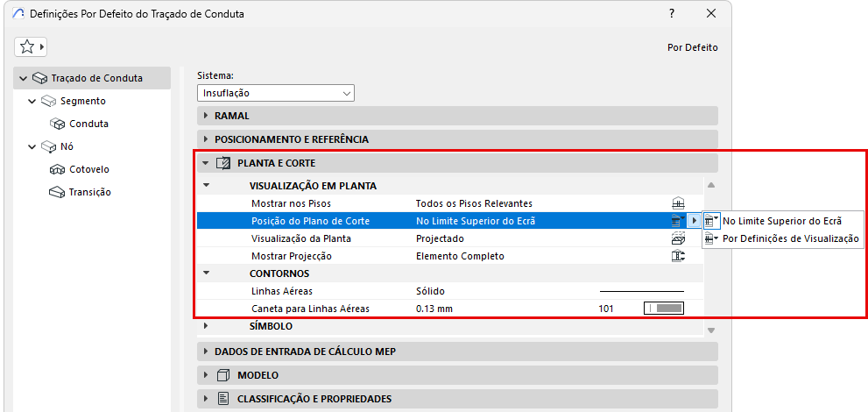Viewport: 868px width, 412px height.
Task: Click the Planta e Corte panel icon
Action: point(222,163)
